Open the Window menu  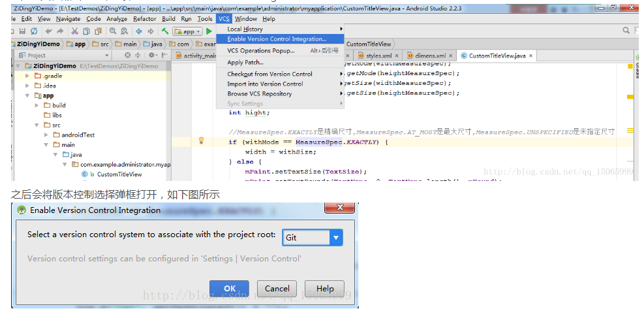click(x=245, y=18)
